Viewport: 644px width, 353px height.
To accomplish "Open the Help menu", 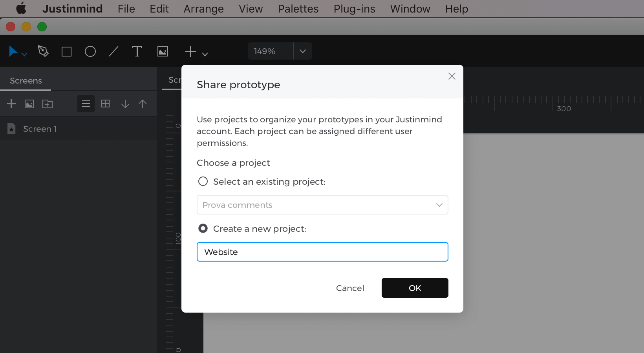I will (x=457, y=9).
